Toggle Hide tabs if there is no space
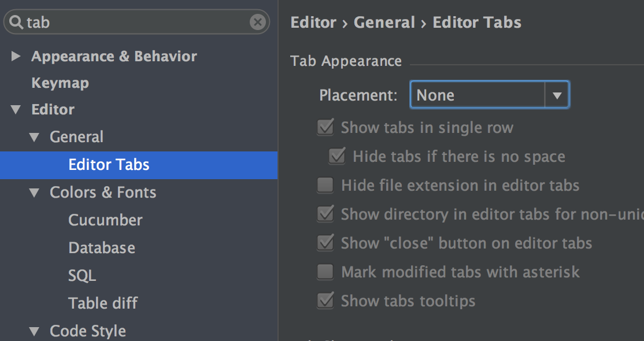Image resolution: width=644 pixels, height=341 pixels. [x=337, y=156]
